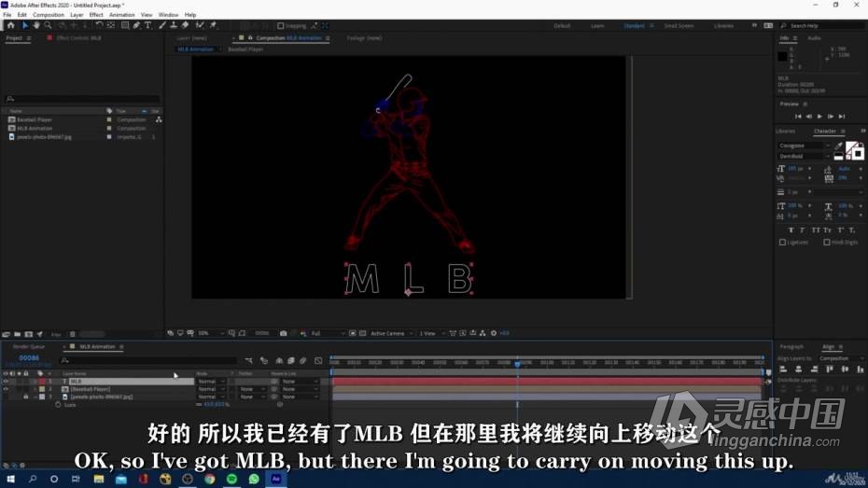Click the Faux Bold text style icon

[x=791, y=230]
